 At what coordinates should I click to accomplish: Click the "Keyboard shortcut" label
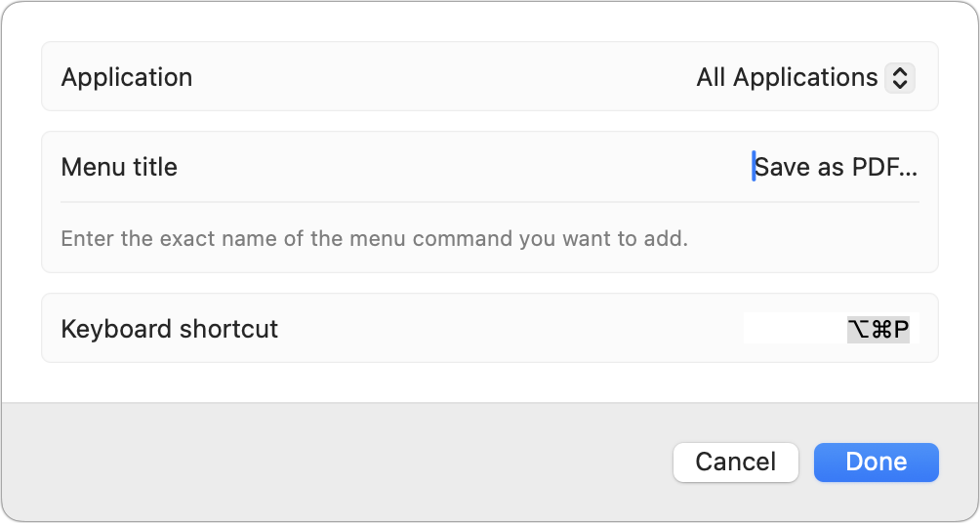pos(170,329)
